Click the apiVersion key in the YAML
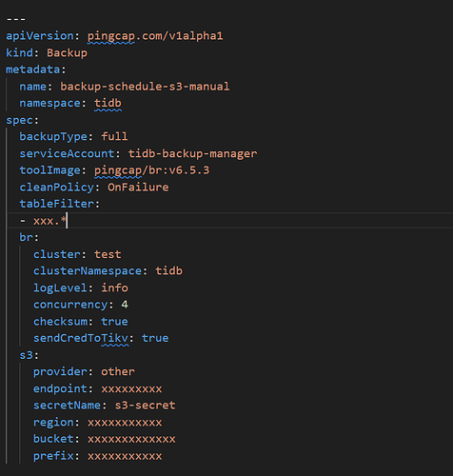The height and width of the screenshot is (476, 453). 39,36
